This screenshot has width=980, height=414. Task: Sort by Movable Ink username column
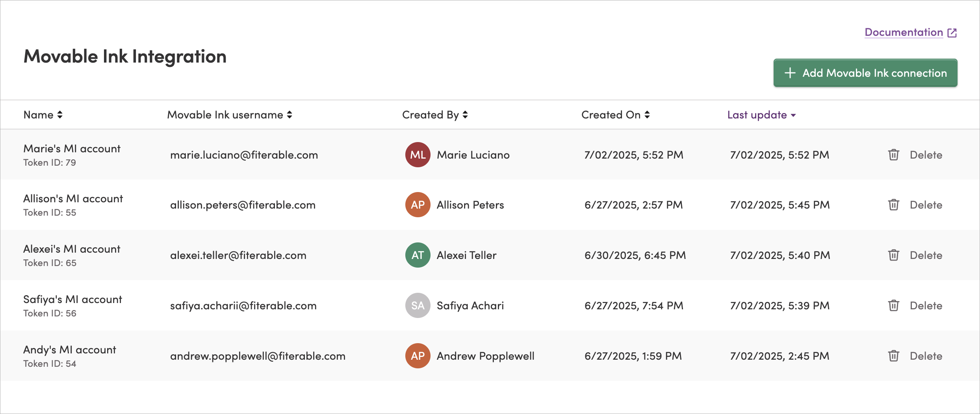(x=230, y=115)
